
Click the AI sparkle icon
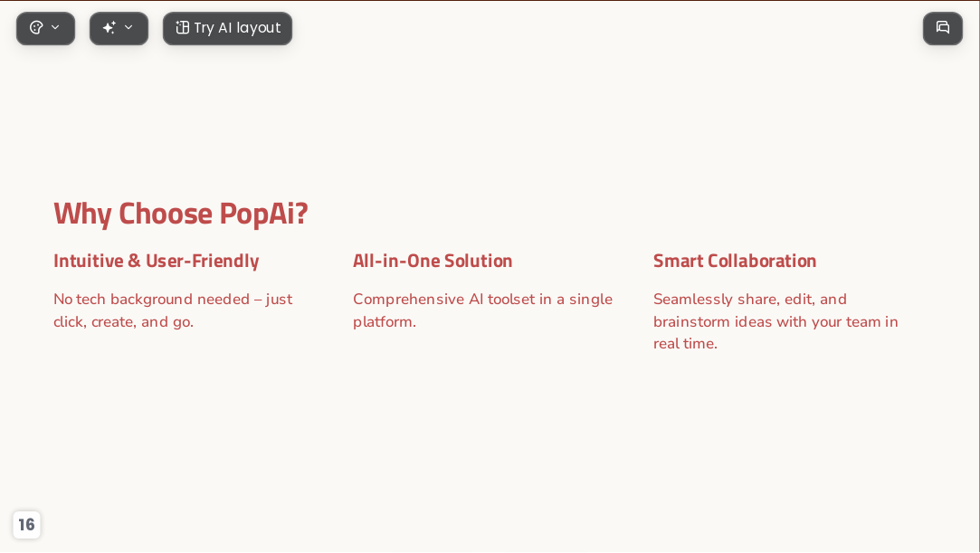[109, 27]
